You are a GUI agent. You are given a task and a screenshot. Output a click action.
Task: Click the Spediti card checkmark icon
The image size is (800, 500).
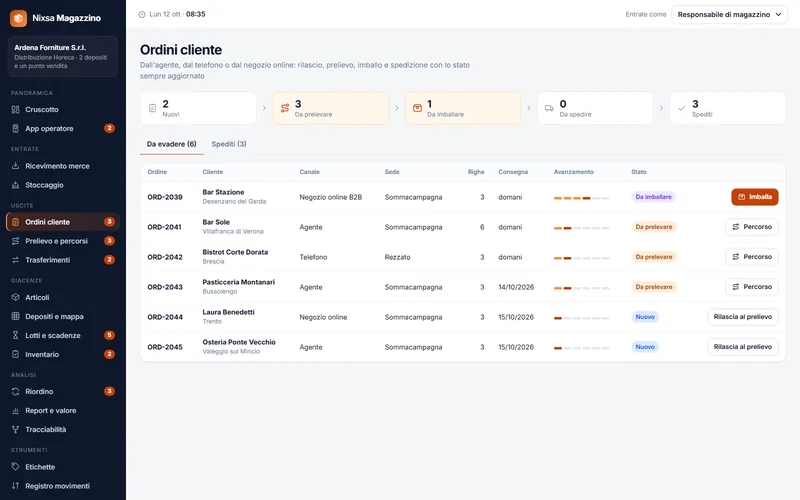(682, 108)
